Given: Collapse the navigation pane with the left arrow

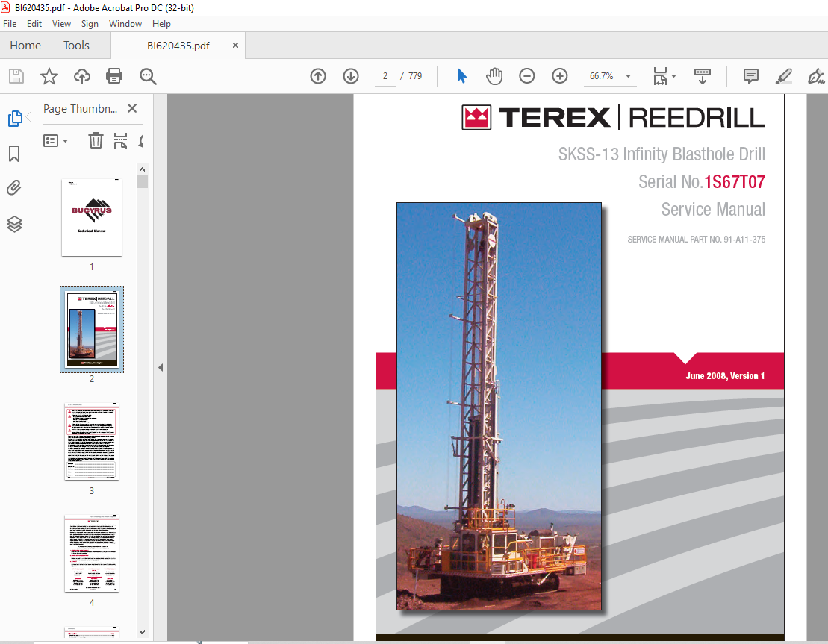Looking at the screenshot, I should click(x=161, y=367).
